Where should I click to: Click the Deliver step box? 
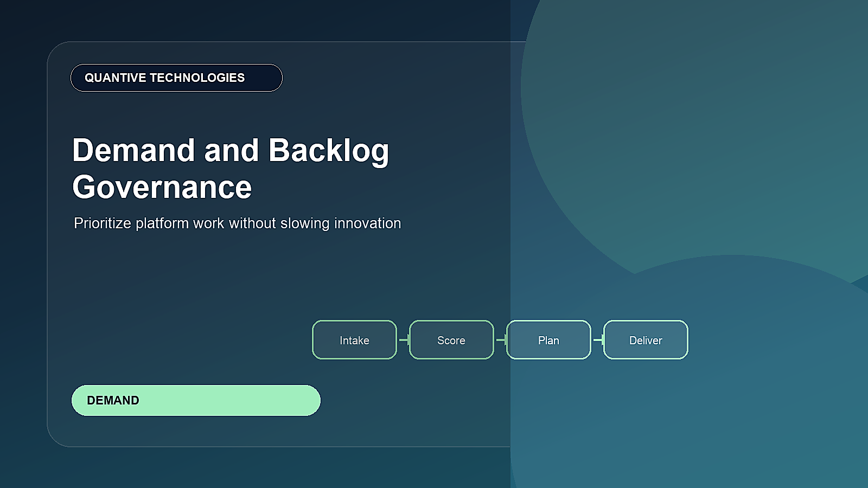pyautogui.click(x=646, y=340)
